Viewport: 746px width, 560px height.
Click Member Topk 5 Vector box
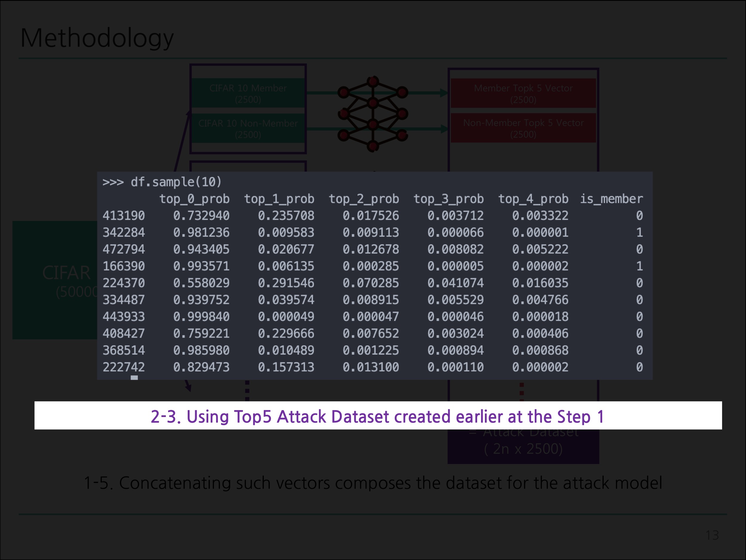point(523,93)
